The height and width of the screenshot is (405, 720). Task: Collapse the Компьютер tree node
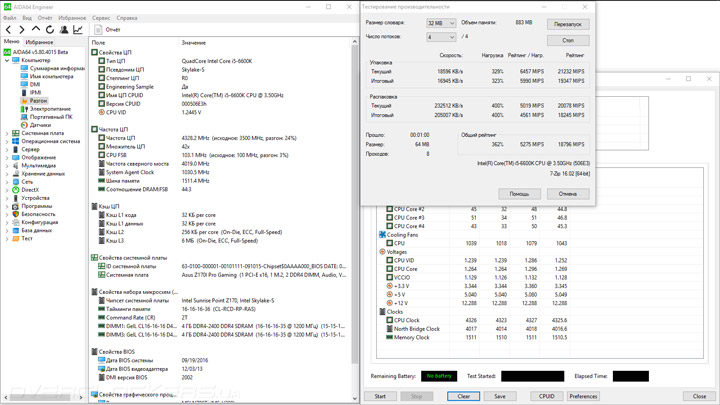point(7,60)
